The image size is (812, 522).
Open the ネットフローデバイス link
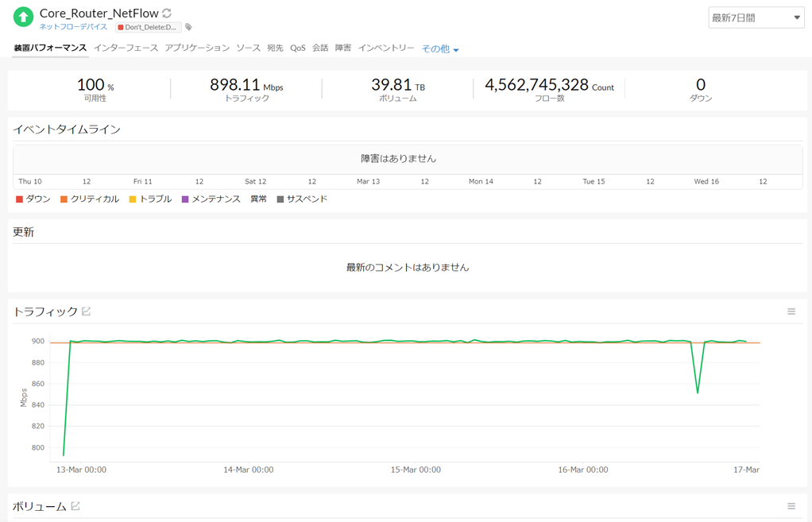pyautogui.click(x=73, y=27)
